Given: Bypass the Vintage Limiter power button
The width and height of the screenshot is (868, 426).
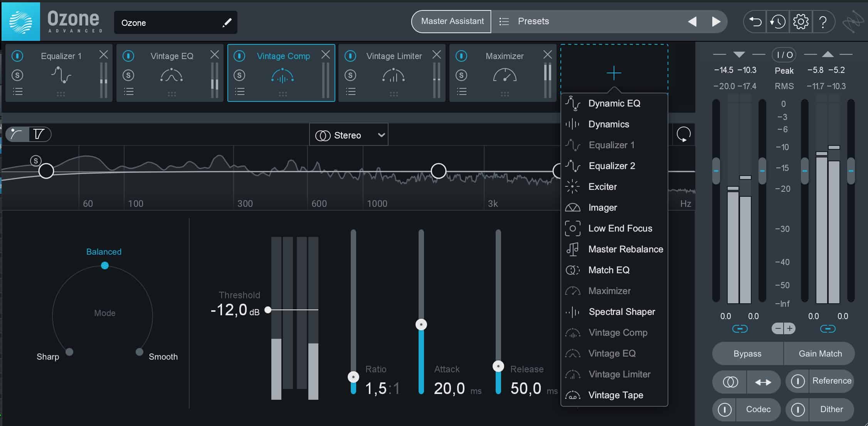Looking at the screenshot, I should tap(350, 56).
